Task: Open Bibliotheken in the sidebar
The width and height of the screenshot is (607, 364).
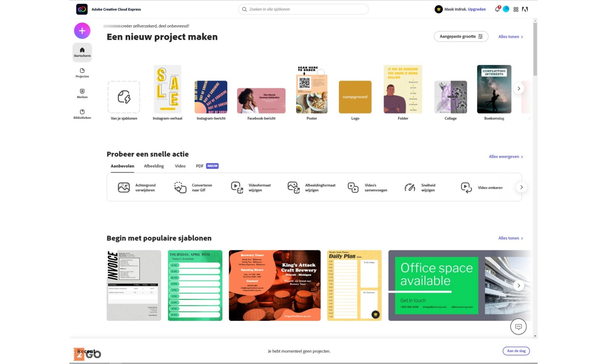Action: (x=82, y=114)
